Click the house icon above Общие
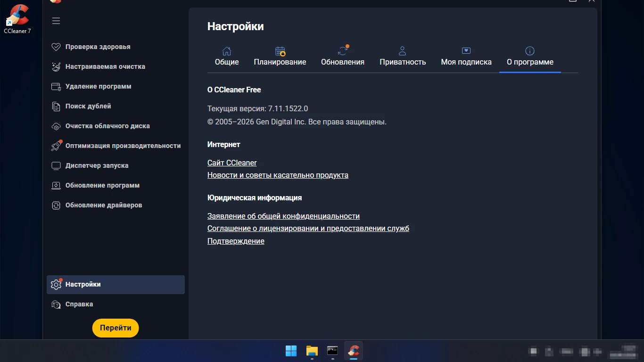This screenshot has height=362, width=644. (227, 51)
